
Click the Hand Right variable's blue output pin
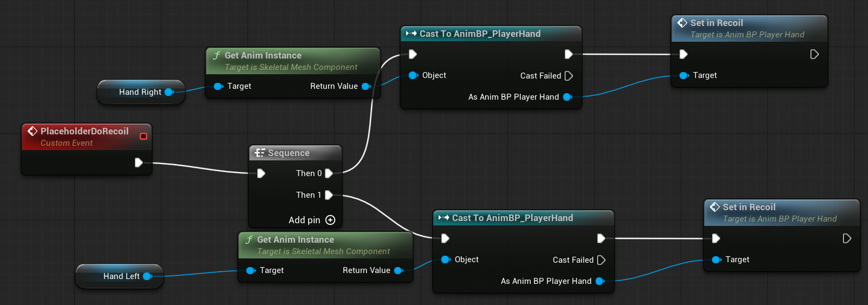[169, 92]
